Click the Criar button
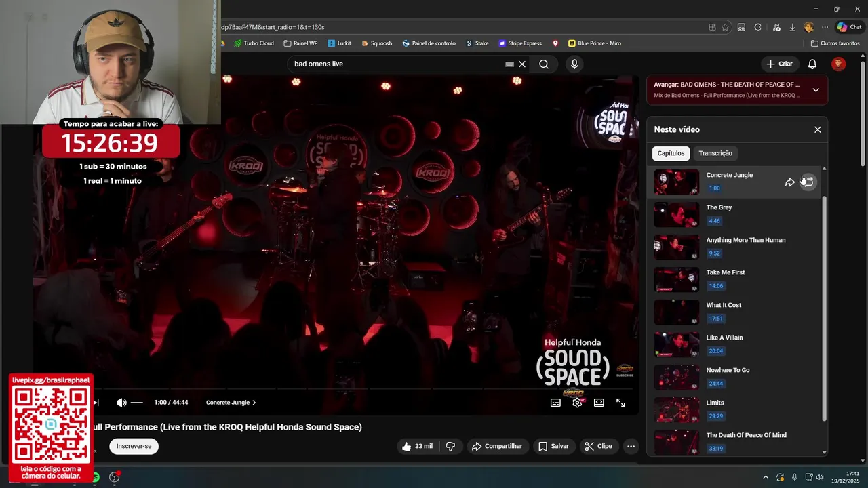 tap(779, 64)
